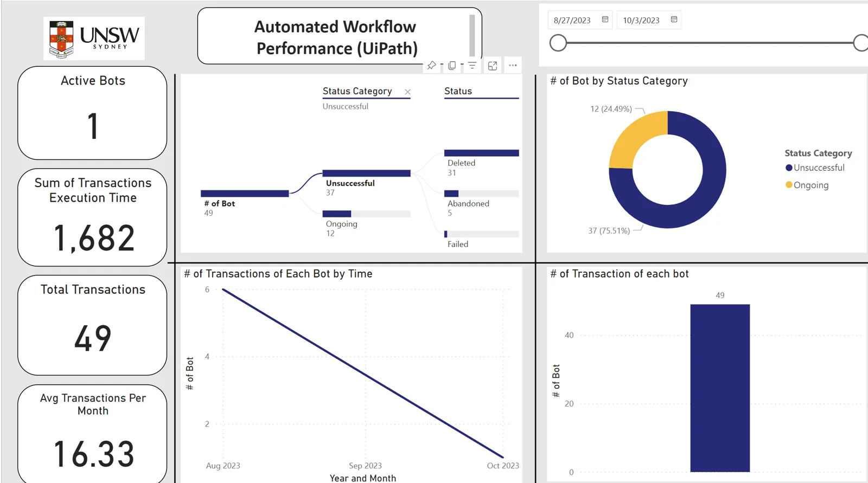Click the Total Transactions card
Image resolution: width=868 pixels, height=483 pixels.
(x=92, y=325)
